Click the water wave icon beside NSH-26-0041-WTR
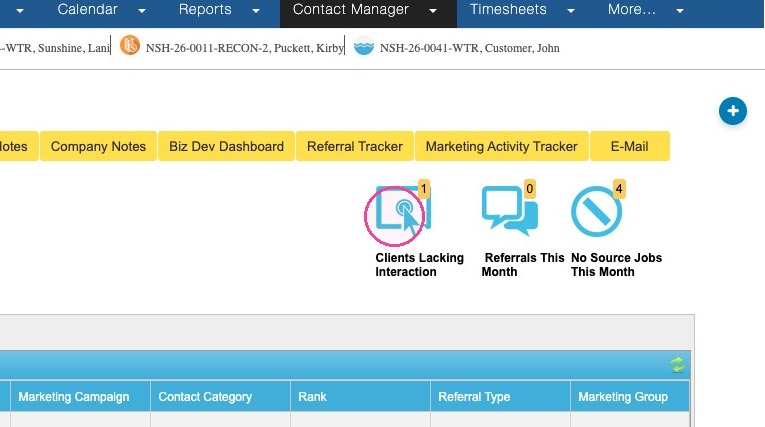The height and width of the screenshot is (427, 765). [x=363, y=46]
